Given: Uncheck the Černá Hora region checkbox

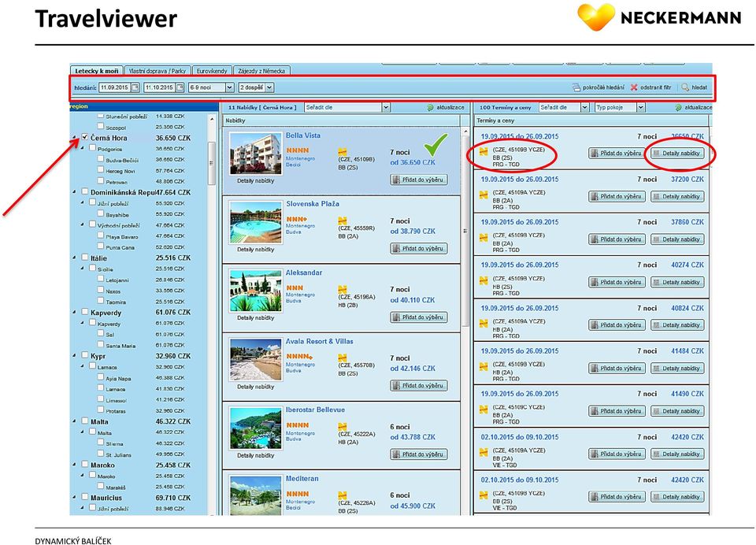Looking at the screenshot, I should click(x=85, y=138).
